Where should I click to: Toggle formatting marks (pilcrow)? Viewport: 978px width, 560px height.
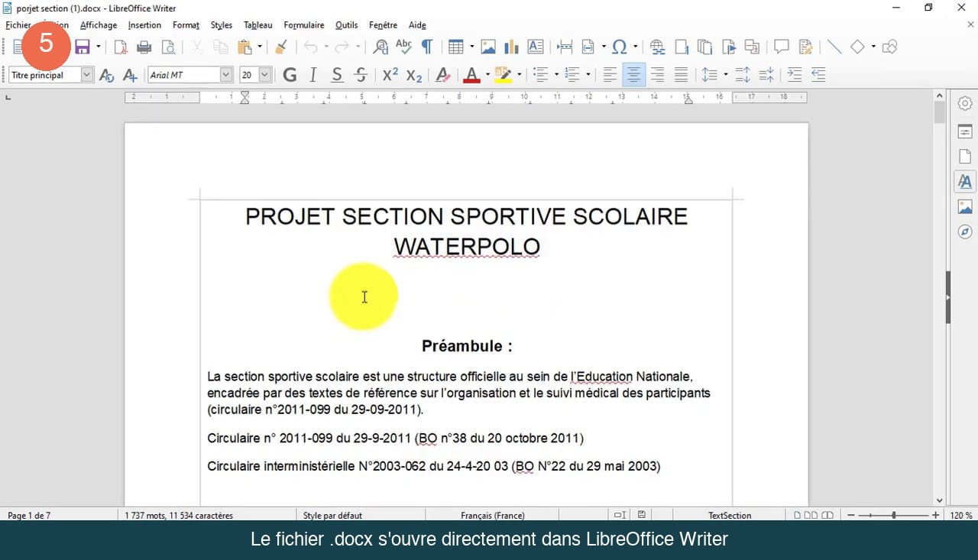click(x=427, y=47)
